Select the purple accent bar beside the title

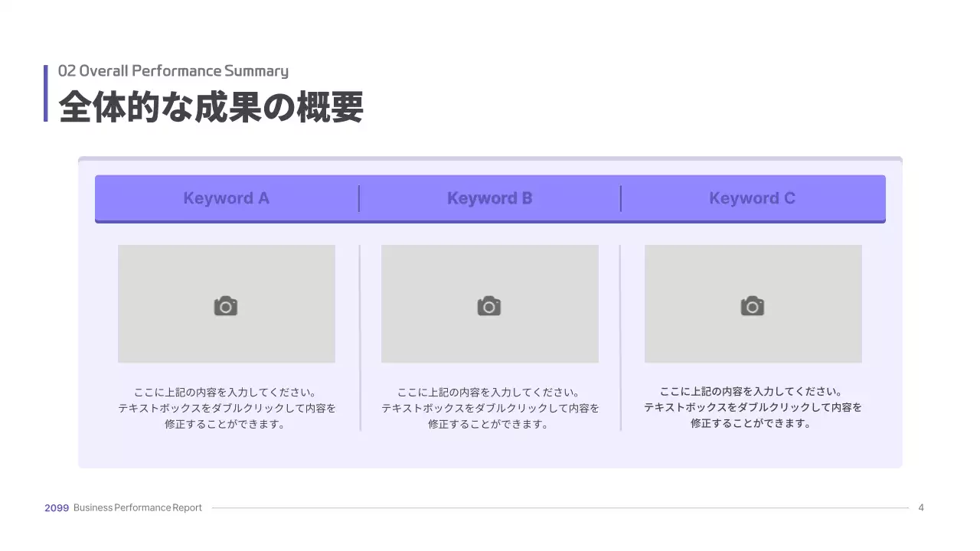(46, 93)
